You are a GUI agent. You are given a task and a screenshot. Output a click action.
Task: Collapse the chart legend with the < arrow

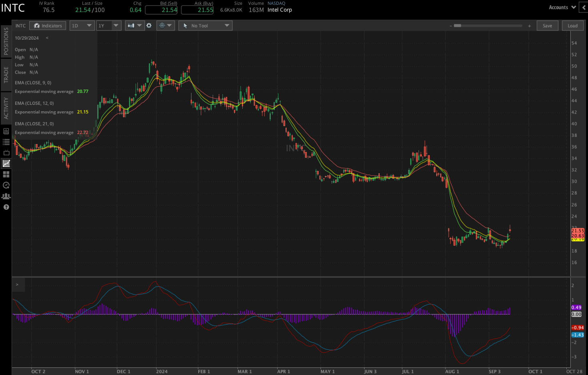click(47, 38)
